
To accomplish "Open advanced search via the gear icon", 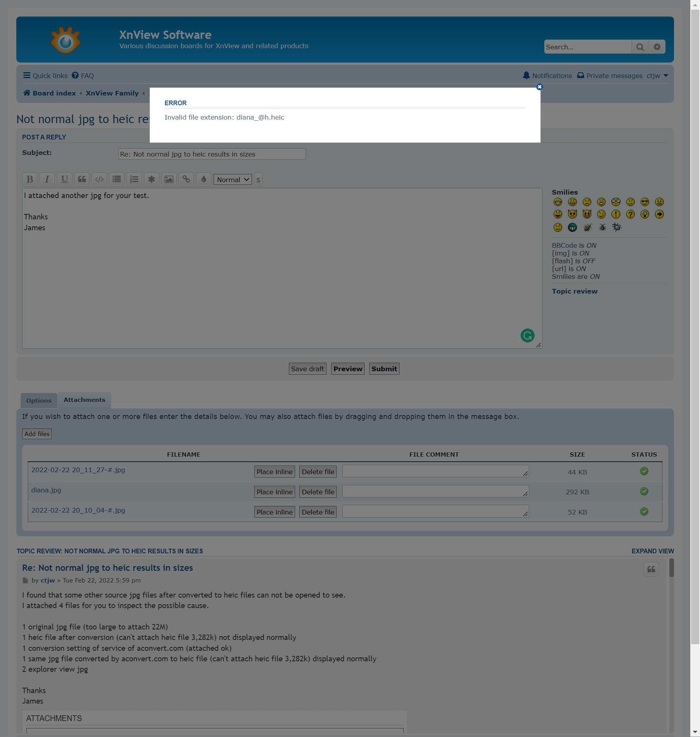I will (657, 47).
